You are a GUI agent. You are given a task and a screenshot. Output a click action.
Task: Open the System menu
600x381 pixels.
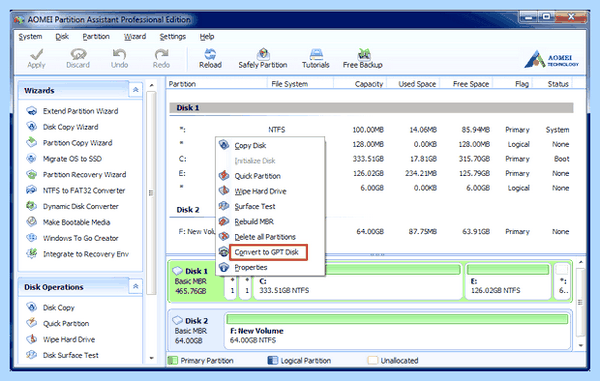(30, 37)
